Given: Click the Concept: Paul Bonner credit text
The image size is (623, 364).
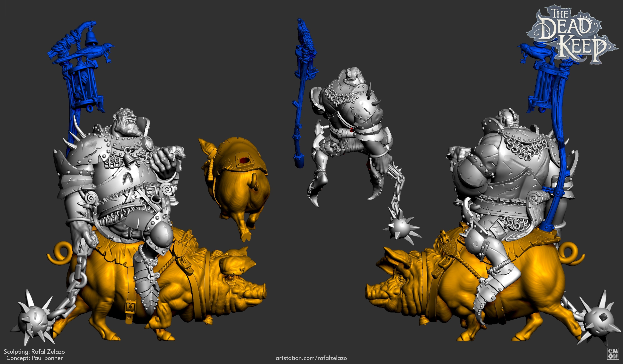Looking at the screenshot, I should [x=35, y=358].
